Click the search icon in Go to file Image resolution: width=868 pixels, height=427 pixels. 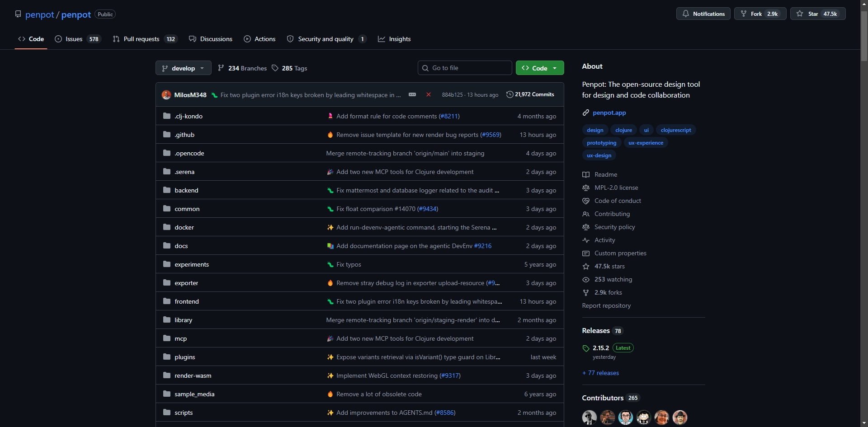point(425,68)
